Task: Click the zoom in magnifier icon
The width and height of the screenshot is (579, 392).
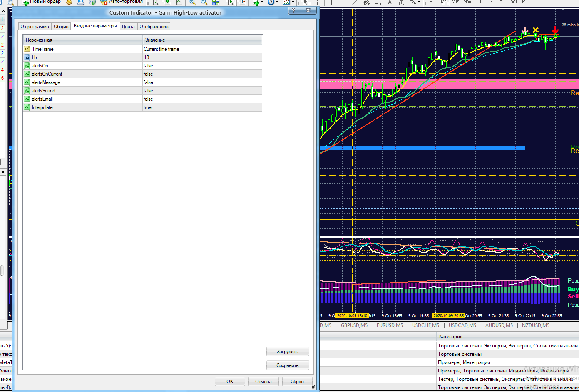Action: pyautogui.click(x=192, y=2)
